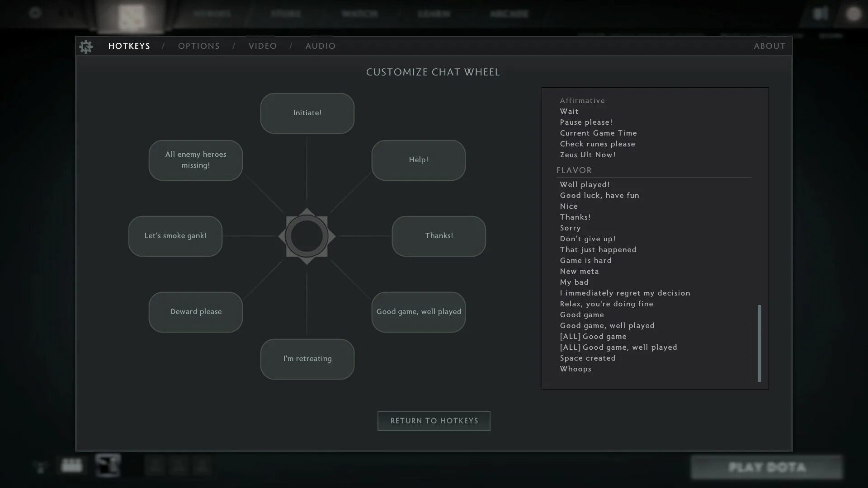Screen dimensions: 868x488
Task: Switch to the VIDEO tab
Action: 263,46
